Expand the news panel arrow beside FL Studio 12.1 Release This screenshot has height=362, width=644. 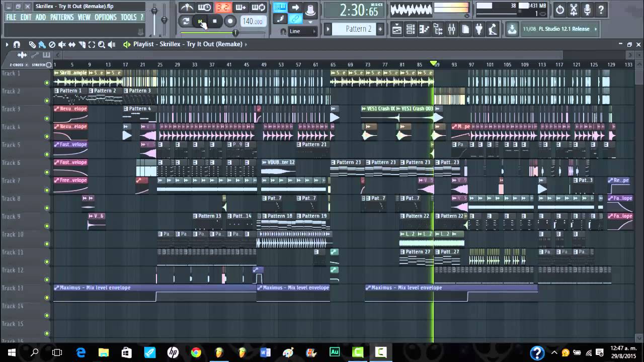596,29
